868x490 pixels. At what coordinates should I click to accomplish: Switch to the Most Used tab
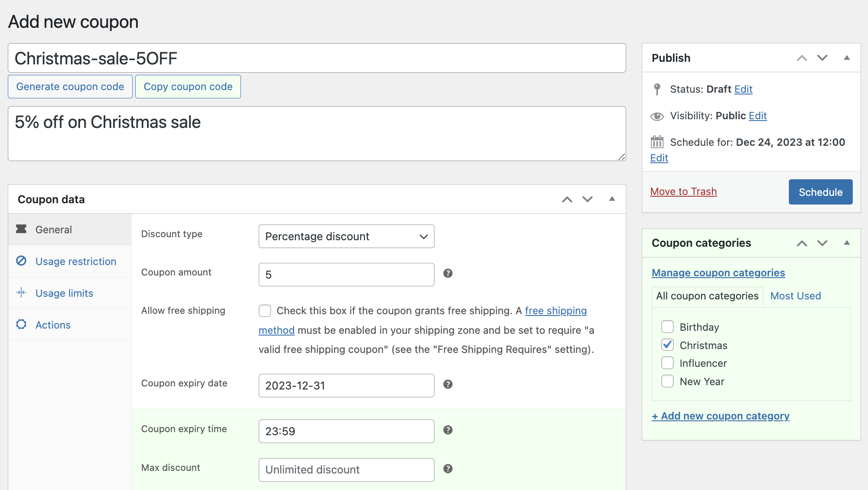tap(795, 296)
